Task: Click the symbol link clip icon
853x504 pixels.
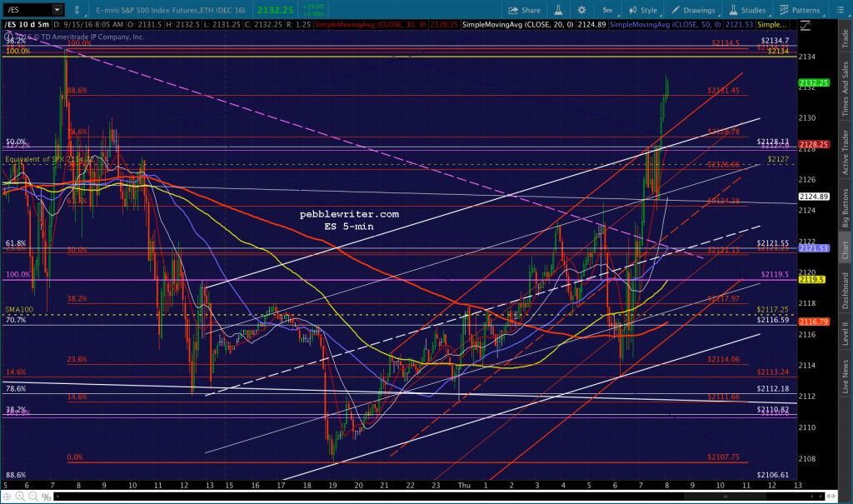Action: 77,10
